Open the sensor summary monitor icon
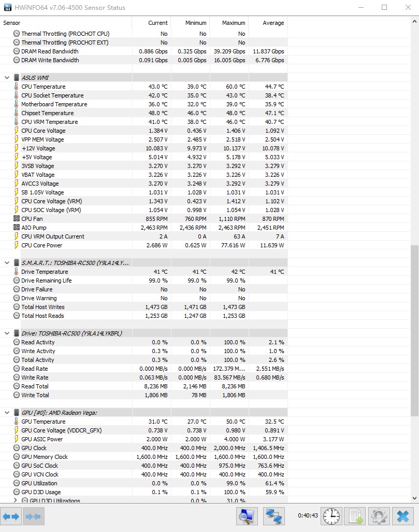The width and height of the screenshot is (419, 532). 247,516
